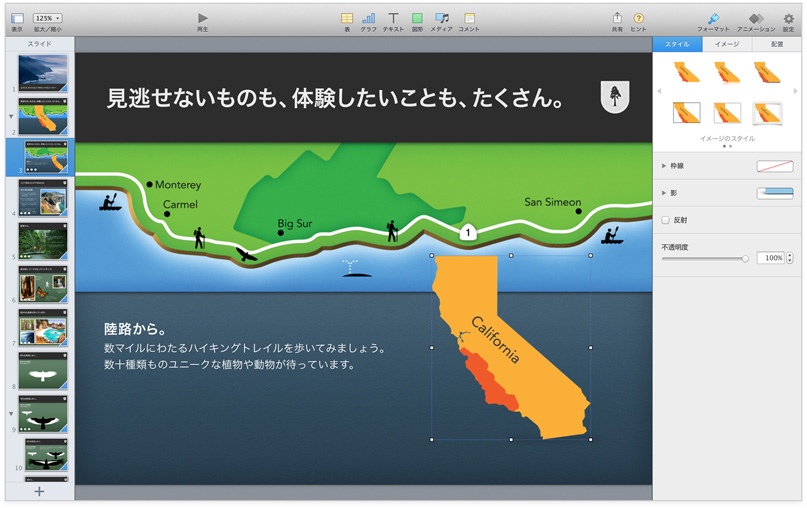
Task: Switch to the イメージ tab
Action: coord(727,45)
